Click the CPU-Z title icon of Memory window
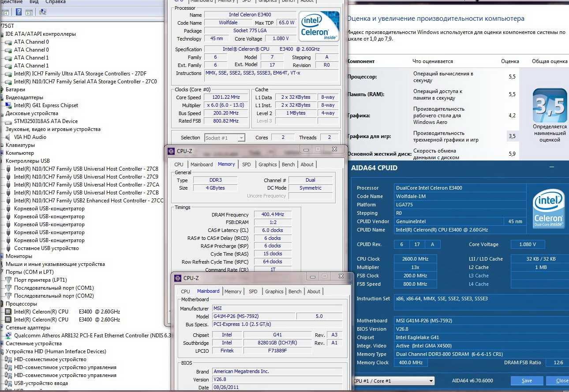 (171, 151)
